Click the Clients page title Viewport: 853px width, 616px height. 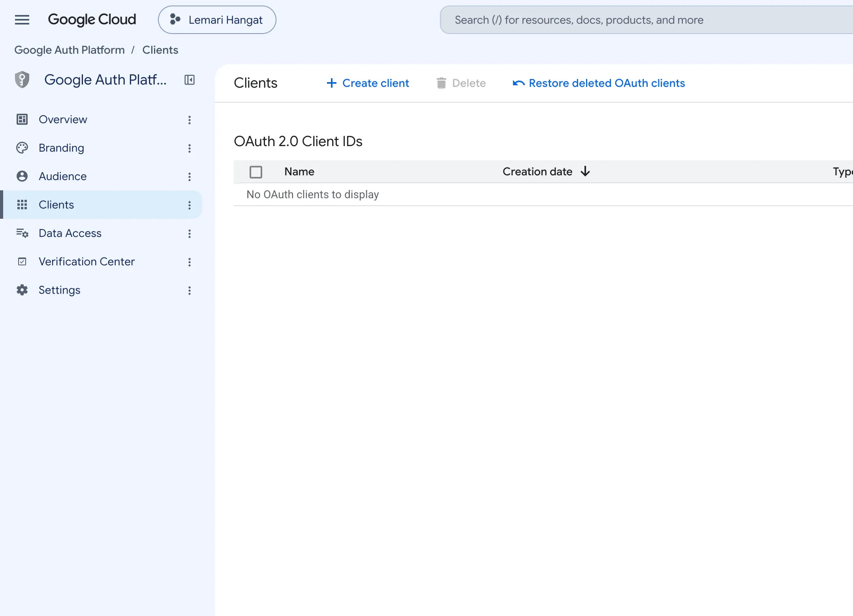point(256,83)
